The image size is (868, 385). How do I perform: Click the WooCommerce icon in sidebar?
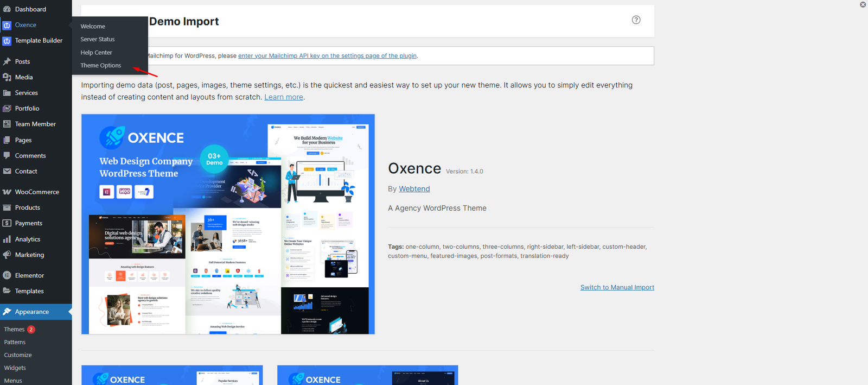(7, 192)
